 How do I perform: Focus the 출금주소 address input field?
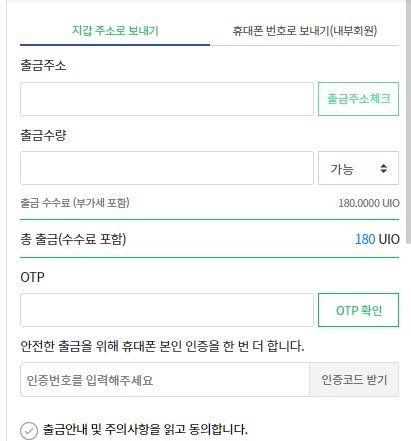tap(167, 99)
